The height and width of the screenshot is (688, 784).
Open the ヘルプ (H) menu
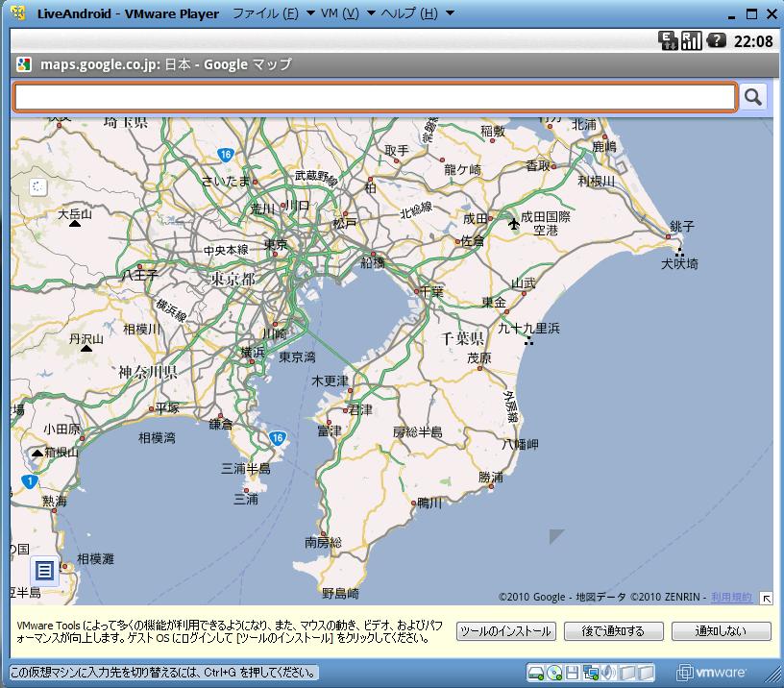(x=409, y=13)
